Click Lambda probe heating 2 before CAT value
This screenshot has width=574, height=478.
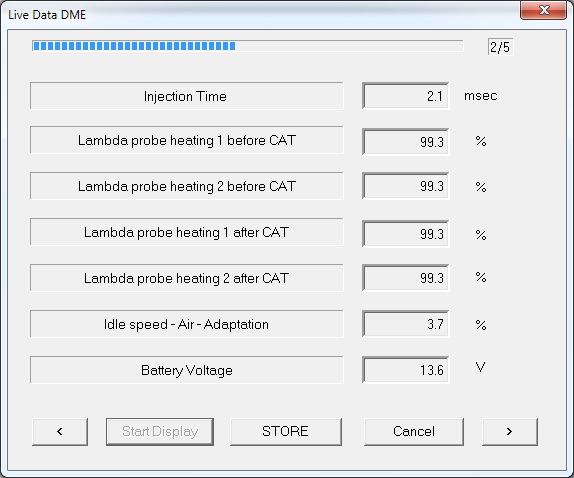pos(406,186)
